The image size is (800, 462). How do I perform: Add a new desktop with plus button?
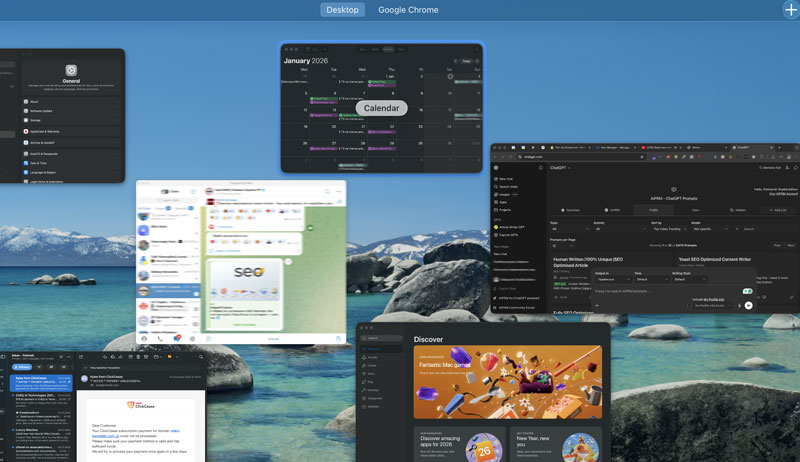pyautogui.click(x=790, y=10)
